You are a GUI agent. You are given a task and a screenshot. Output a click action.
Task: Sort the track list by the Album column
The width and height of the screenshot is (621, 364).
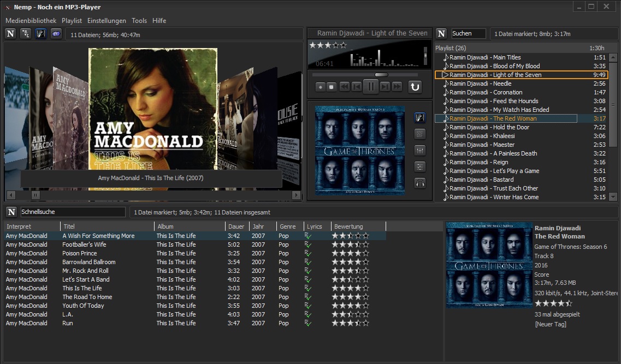pyautogui.click(x=190, y=226)
